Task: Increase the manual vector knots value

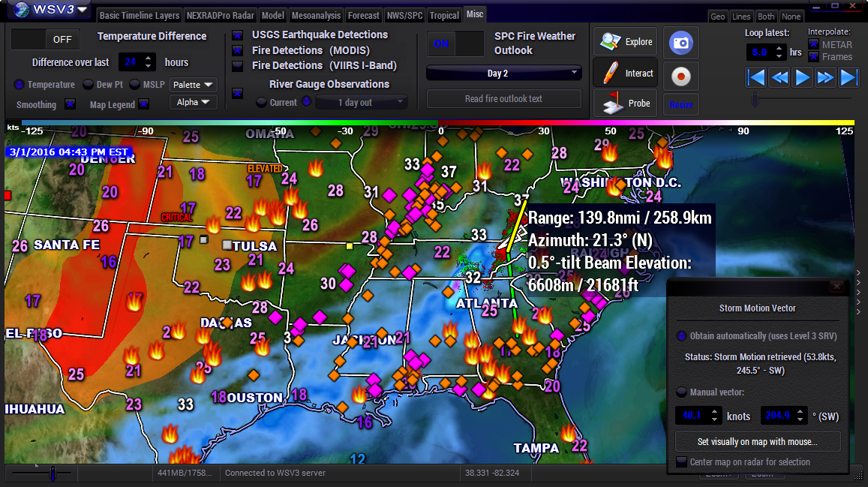Action: pos(715,411)
